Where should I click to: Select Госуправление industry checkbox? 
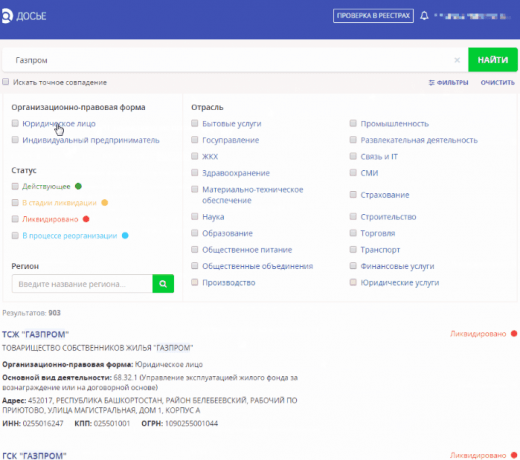195,139
